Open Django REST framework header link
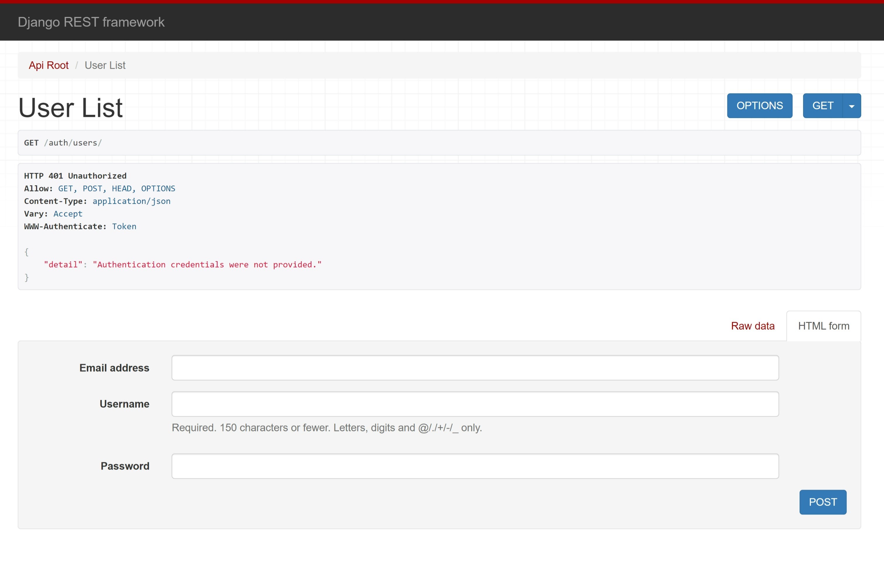 click(x=91, y=22)
